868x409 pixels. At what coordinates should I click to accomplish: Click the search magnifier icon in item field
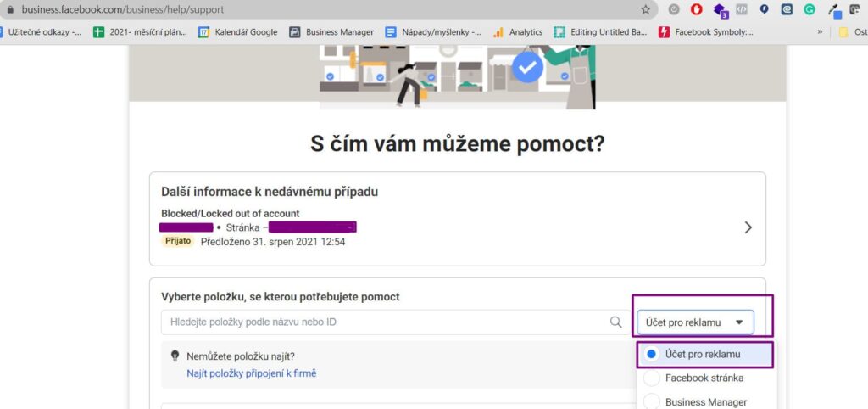(x=616, y=322)
